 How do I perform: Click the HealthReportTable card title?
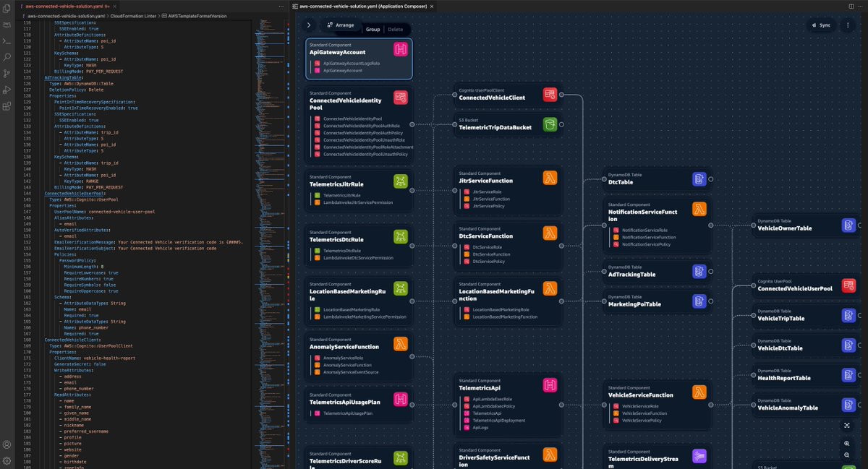784,378
